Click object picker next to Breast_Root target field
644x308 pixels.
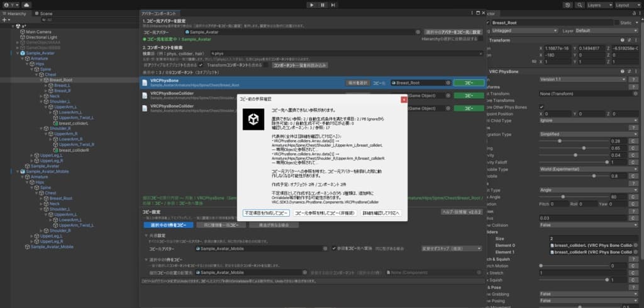point(448,83)
